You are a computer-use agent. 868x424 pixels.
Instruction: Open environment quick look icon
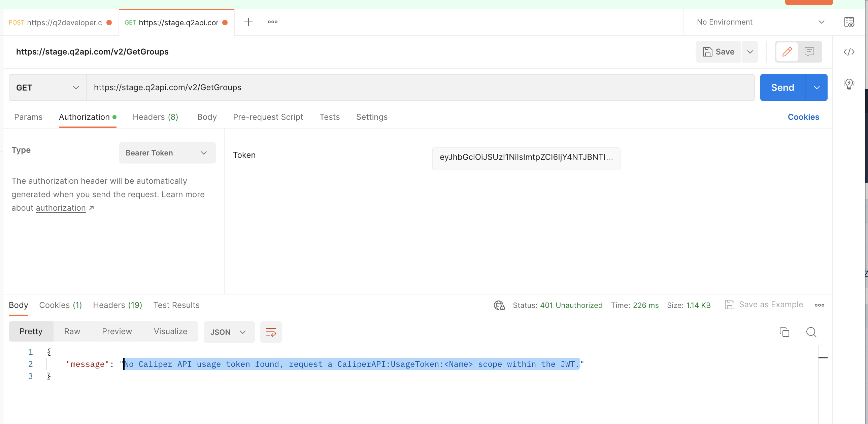click(849, 22)
